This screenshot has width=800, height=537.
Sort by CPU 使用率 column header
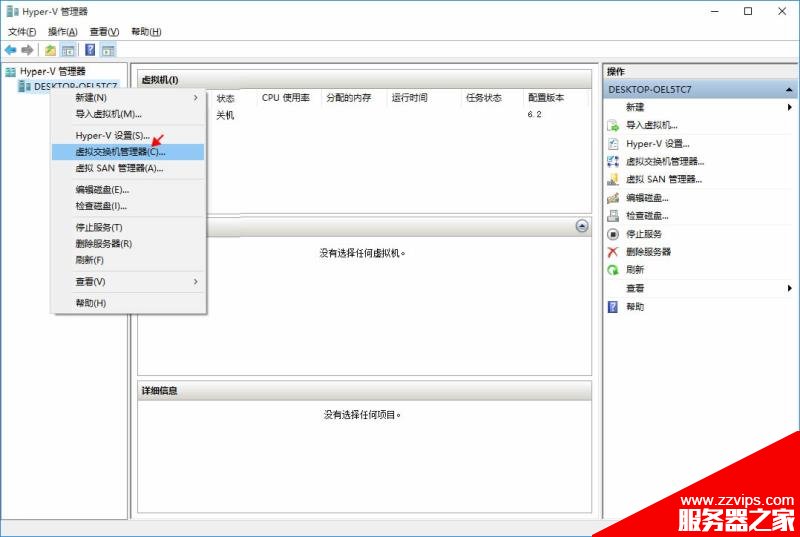pyautogui.click(x=289, y=98)
